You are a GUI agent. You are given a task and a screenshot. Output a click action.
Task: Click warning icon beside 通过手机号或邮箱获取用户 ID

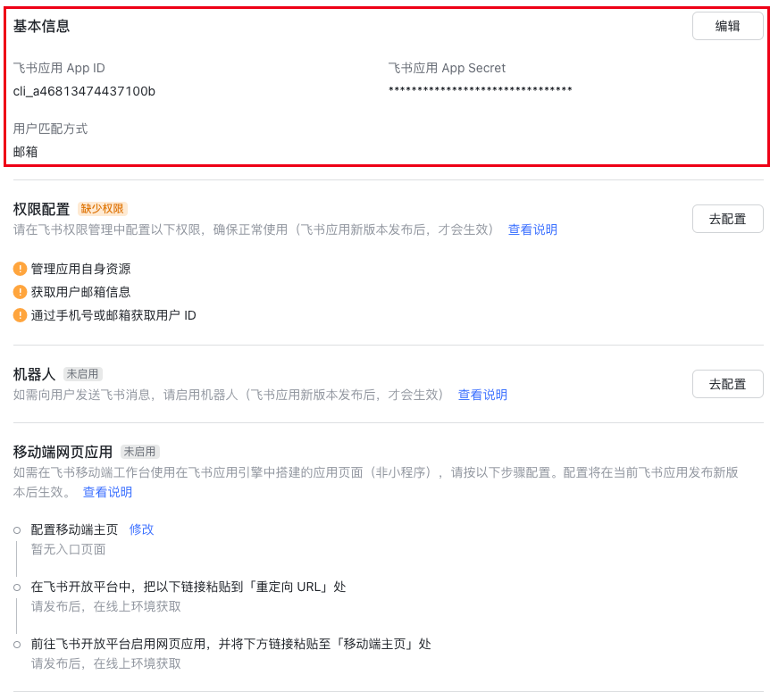20,315
